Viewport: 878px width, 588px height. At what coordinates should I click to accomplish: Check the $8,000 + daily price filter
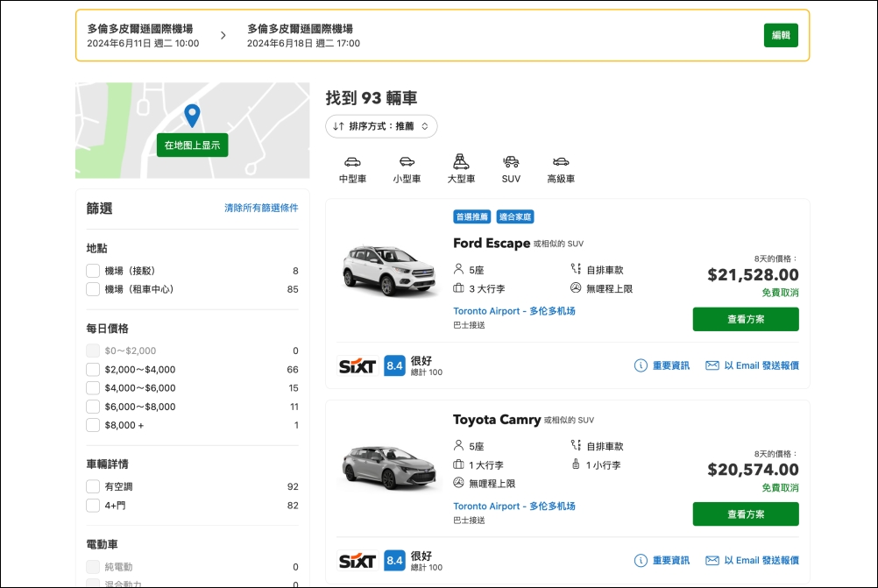click(93, 426)
